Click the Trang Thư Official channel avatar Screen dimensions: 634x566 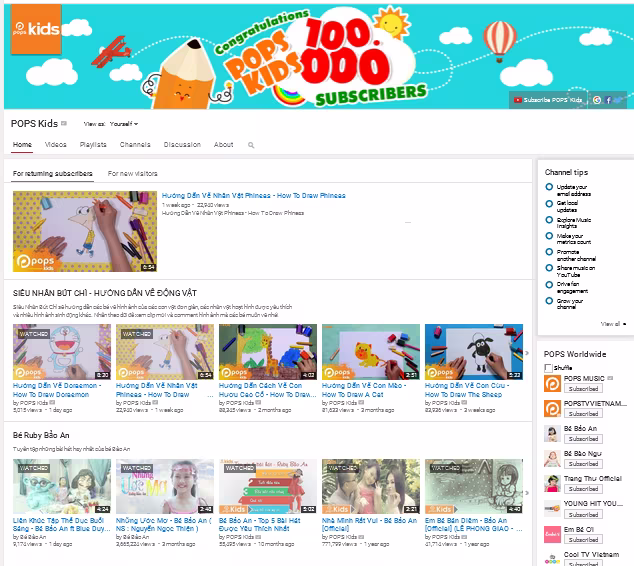tap(552, 484)
